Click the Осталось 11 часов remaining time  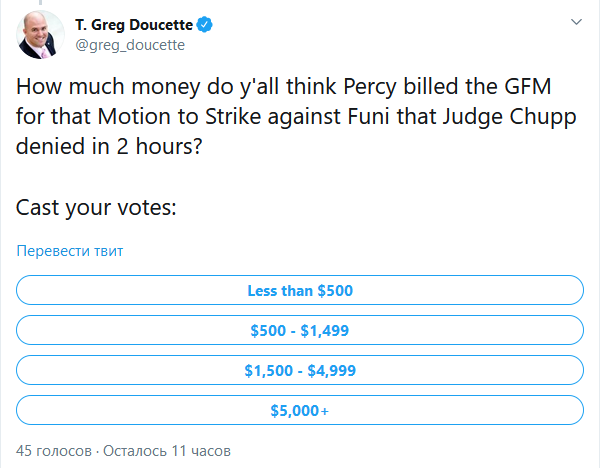point(167,451)
